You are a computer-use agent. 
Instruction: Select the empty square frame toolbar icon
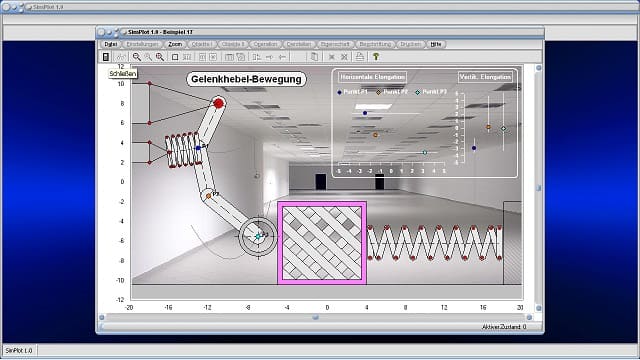point(175,57)
